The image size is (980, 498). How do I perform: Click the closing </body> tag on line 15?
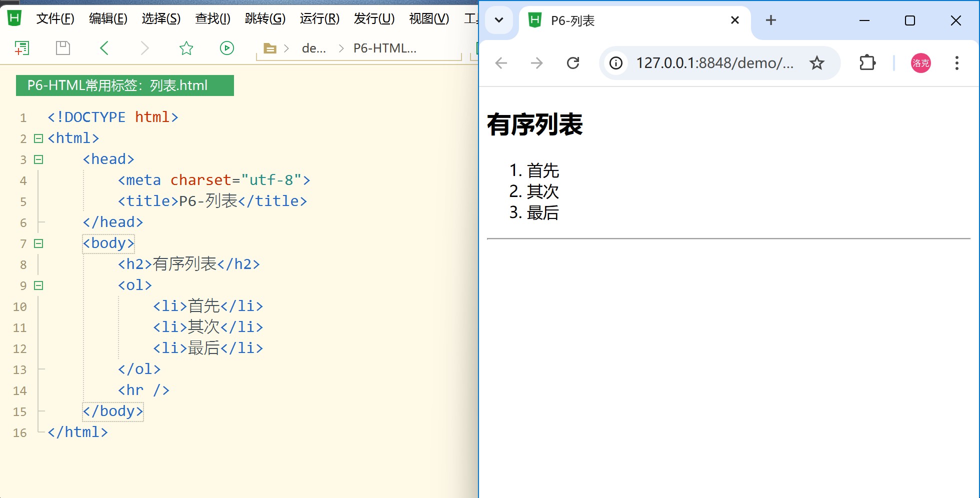pyautogui.click(x=113, y=411)
